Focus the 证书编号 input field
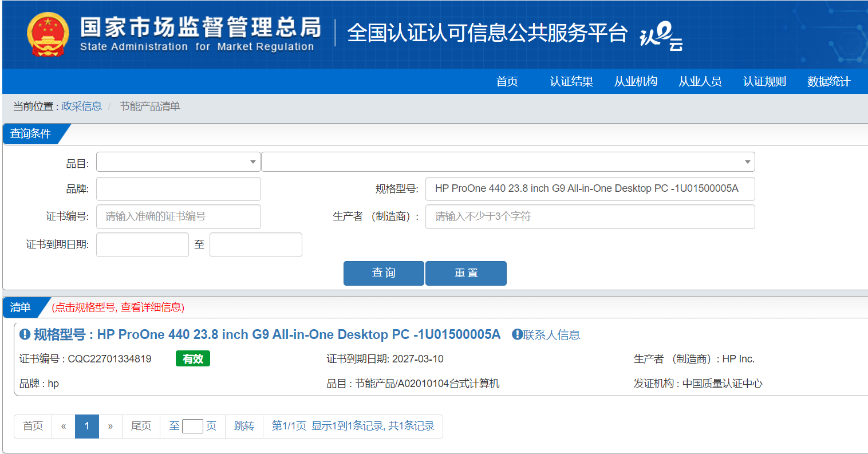Screen dimensions: 868x454 click(179, 216)
